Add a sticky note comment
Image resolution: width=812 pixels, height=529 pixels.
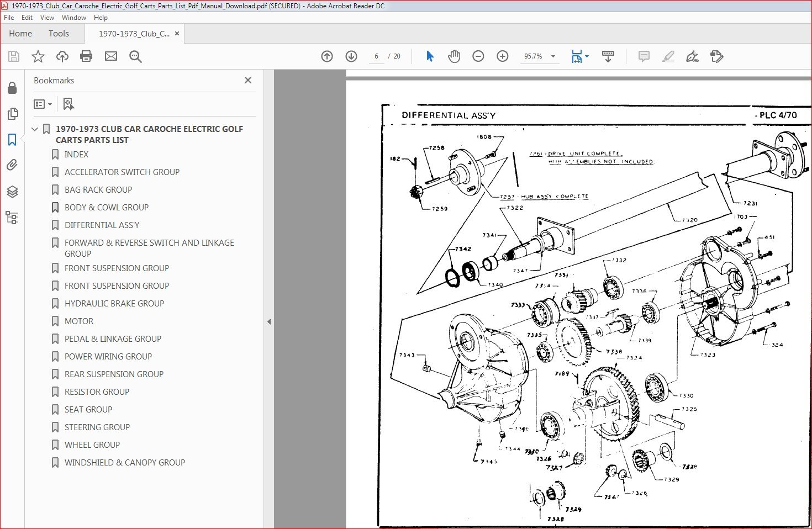pyautogui.click(x=644, y=56)
